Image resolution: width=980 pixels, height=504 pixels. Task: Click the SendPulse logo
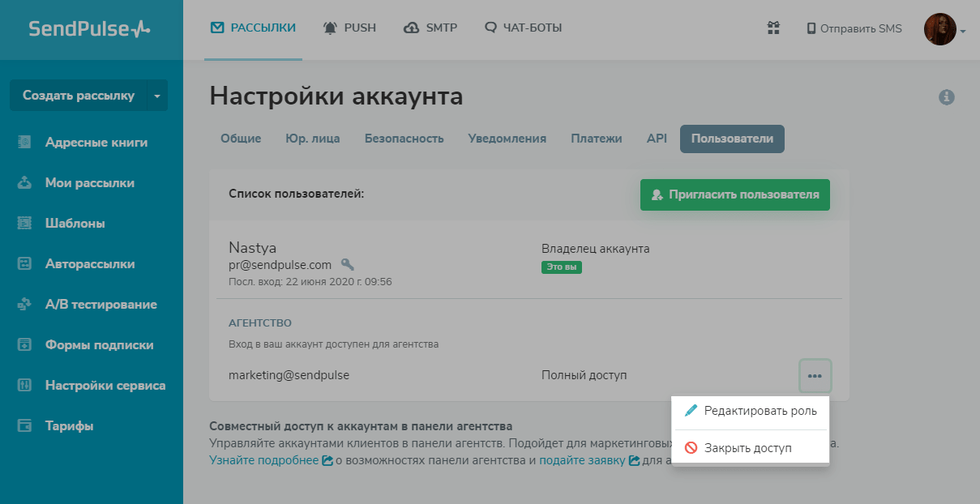coord(90,29)
